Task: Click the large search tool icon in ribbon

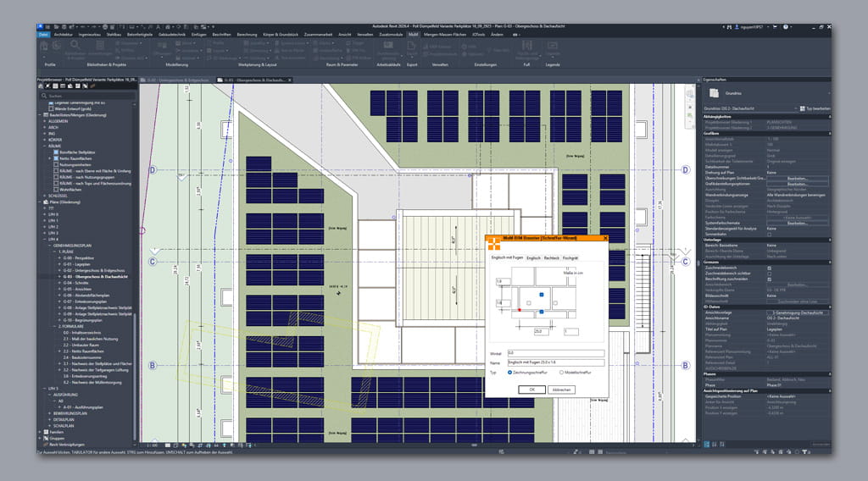Action: click(x=75, y=46)
